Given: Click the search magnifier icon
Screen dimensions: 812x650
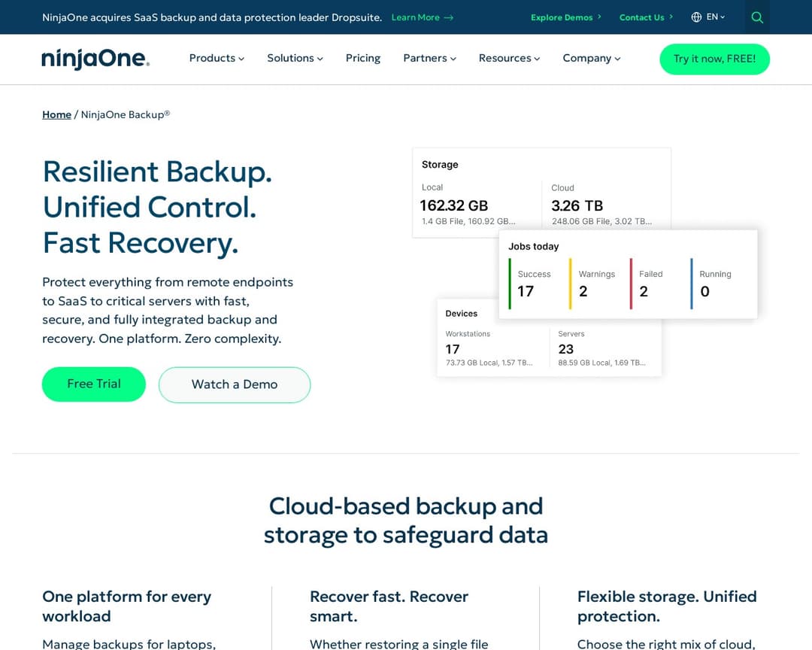Looking at the screenshot, I should (756, 17).
